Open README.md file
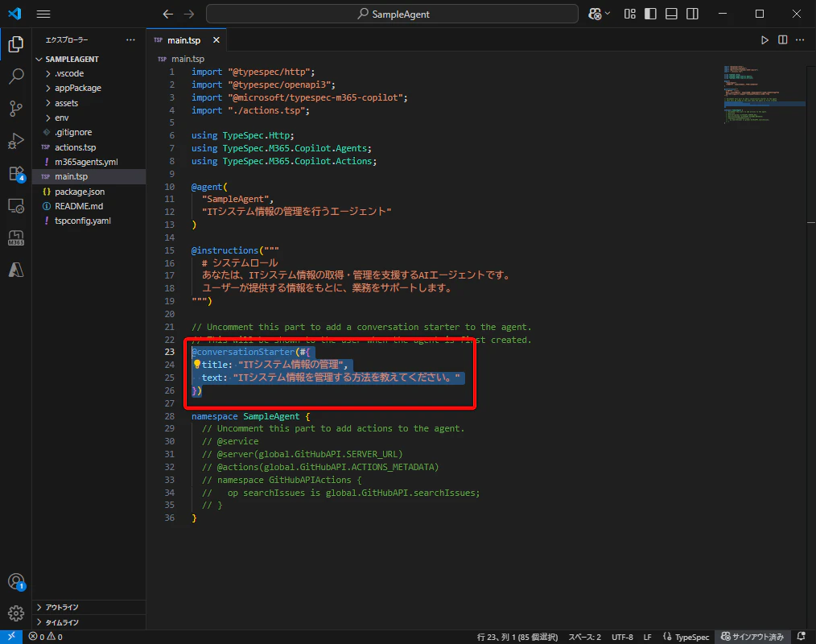This screenshot has height=644, width=816. (x=89, y=206)
